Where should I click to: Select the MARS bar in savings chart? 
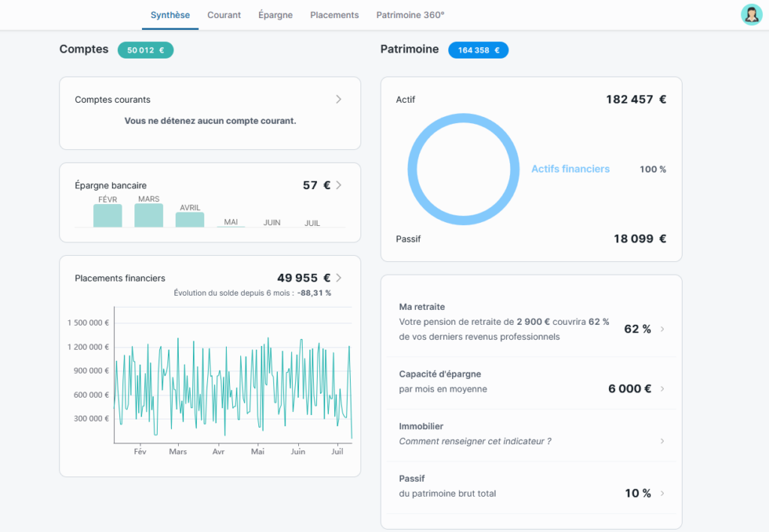[x=149, y=215]
